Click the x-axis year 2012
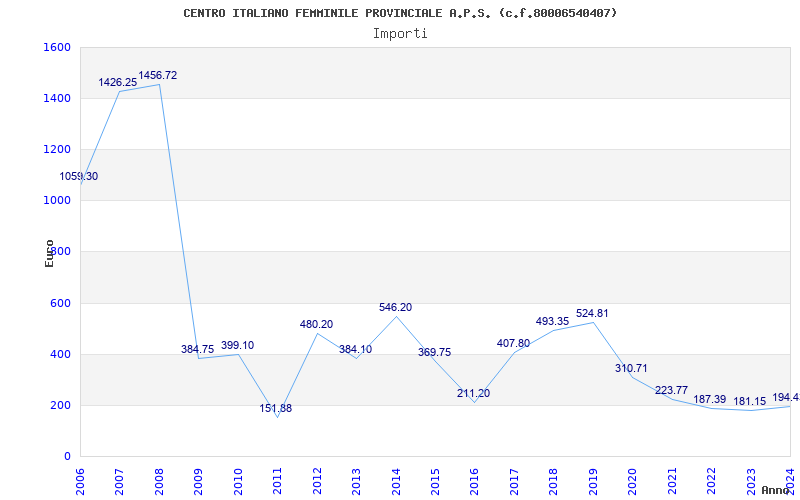Viewport: 800px width, 500px height. tap(317, 482)
